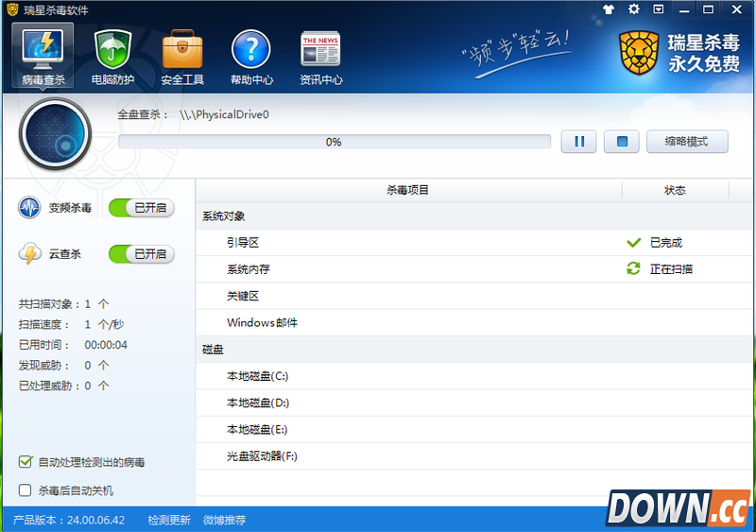This screenshot has width=756, height=532.
Task: Click the green 已完成 checkmark icon
Action: 633,243
